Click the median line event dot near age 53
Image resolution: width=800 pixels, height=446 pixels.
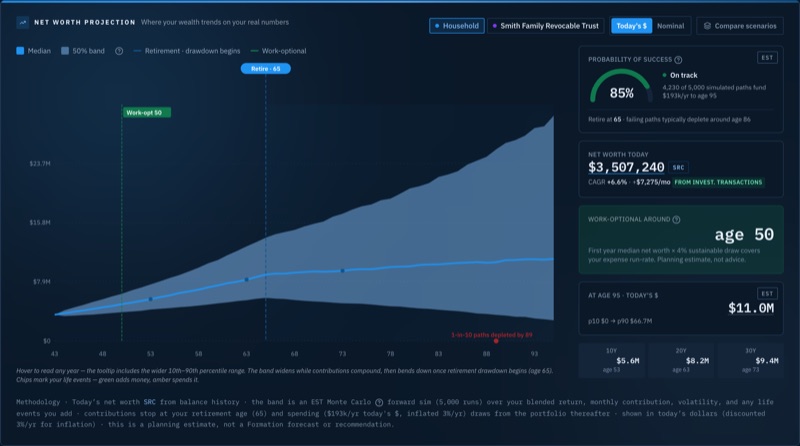pos(150,300)
